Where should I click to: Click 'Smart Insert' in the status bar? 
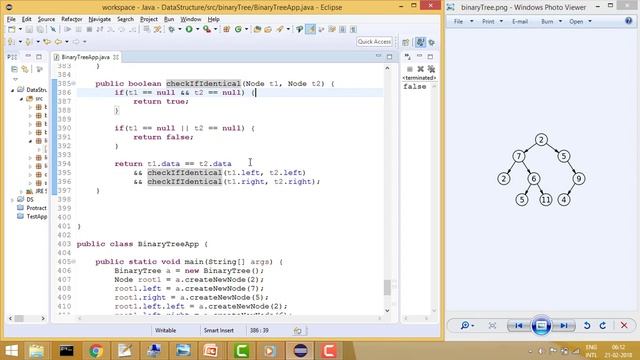218,330
